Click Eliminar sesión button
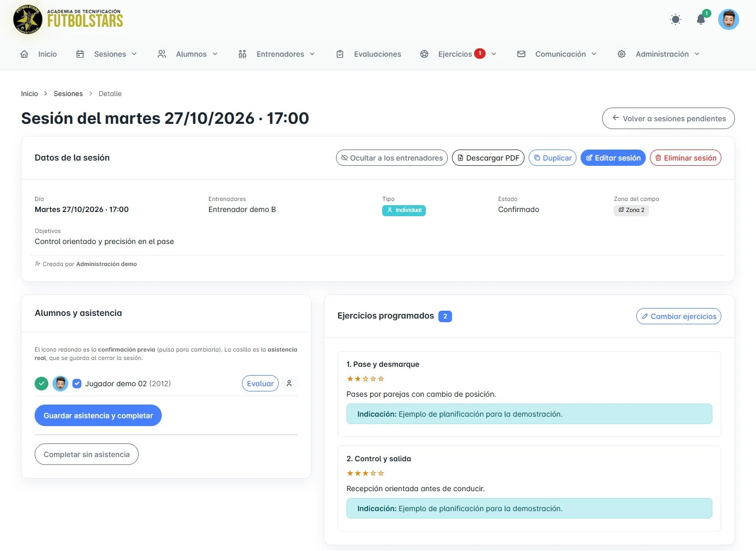 686,158
